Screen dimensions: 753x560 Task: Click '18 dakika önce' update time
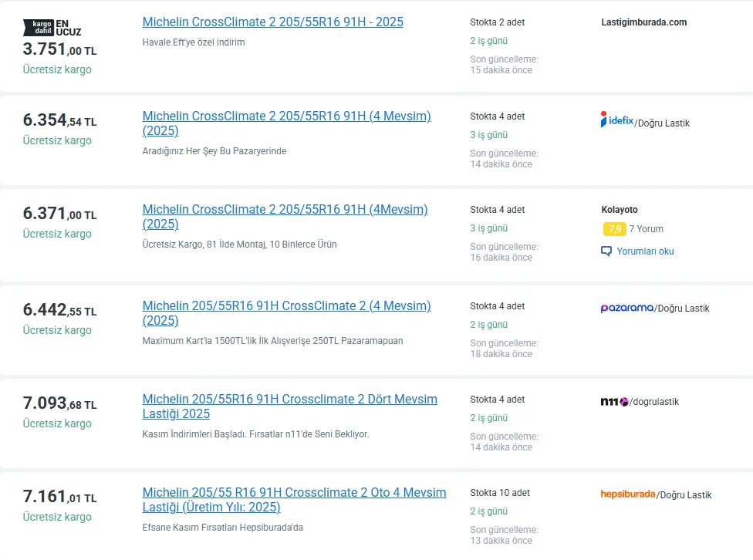pyautogui.click(x=501, y=354)
